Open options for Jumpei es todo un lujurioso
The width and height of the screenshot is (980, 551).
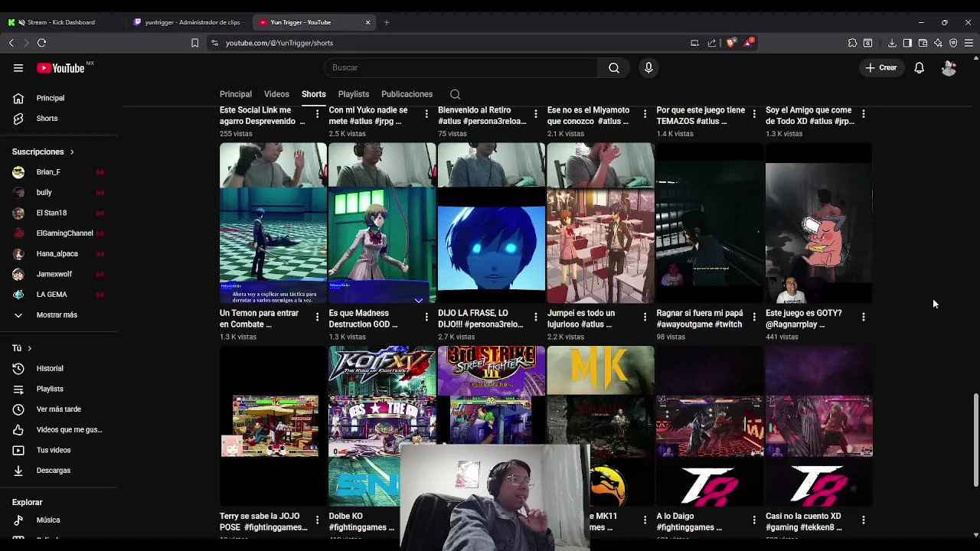click(x=645, y=317)
